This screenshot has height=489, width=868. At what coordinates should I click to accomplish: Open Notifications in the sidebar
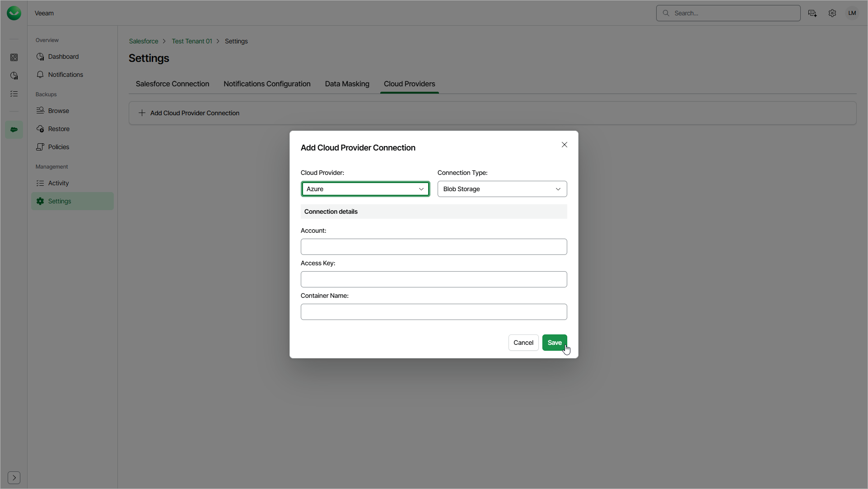click(x=72, y=75)
